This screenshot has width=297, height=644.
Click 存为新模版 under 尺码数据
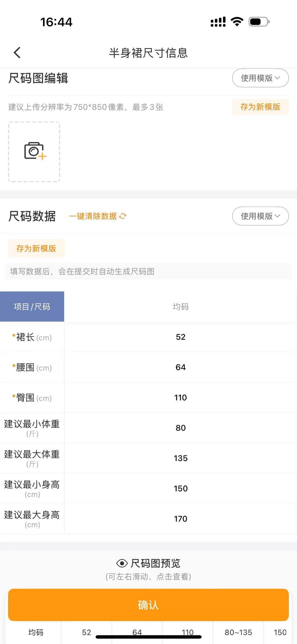tap(36, 248)
